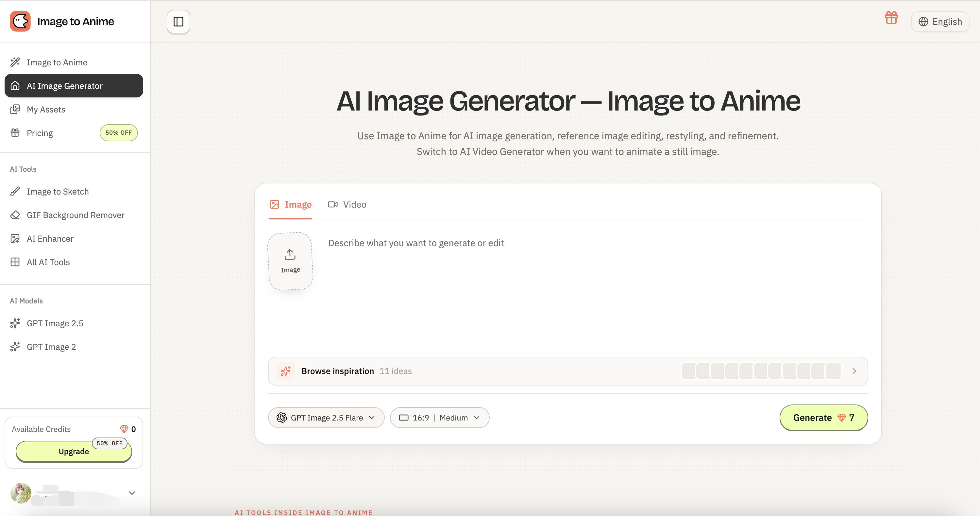Click the Generate button
Screen dimensions: 980x516
tap(824, 418)
